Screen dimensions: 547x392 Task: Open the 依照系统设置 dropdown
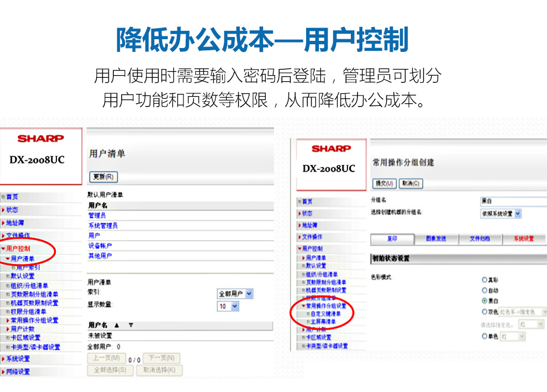tap(501, 214)
